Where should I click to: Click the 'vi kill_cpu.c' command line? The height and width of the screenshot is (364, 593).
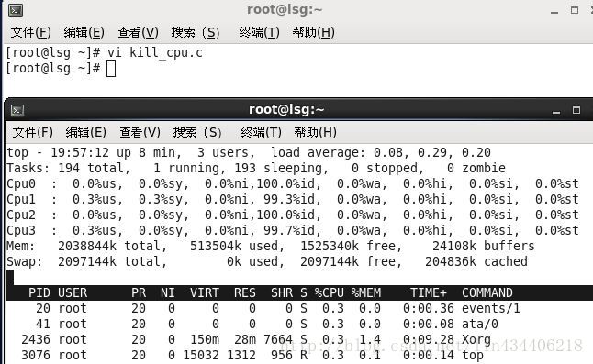pyautogui.click(x=105, y=52)
